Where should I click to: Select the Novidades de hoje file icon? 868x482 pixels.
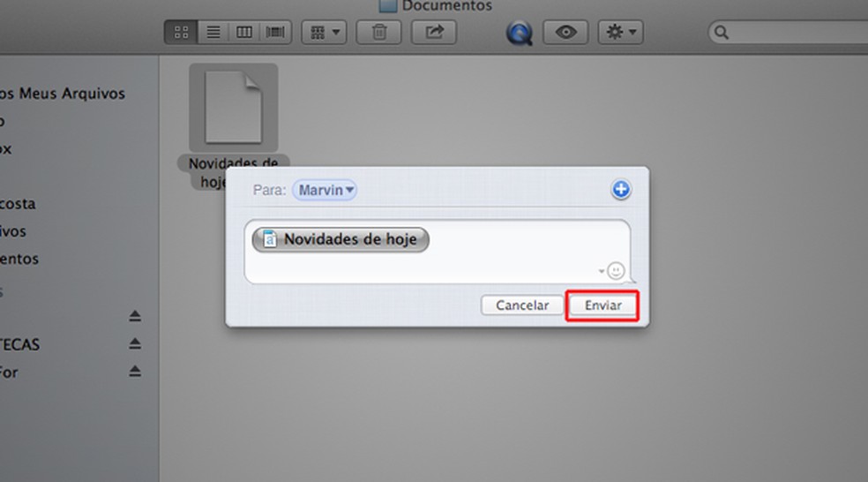pos(233,108)
